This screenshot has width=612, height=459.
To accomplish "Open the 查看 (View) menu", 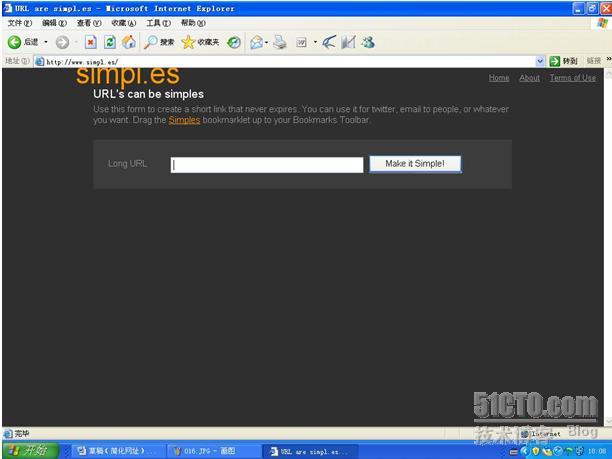I will (x=89, y=23).
